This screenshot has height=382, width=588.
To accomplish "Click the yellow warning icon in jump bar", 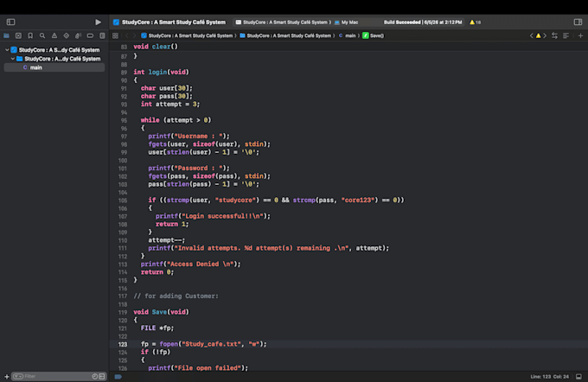I will click(538, 35).
